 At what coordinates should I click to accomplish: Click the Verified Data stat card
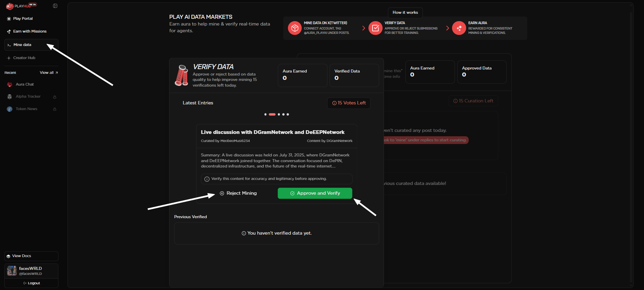(354, 76)
